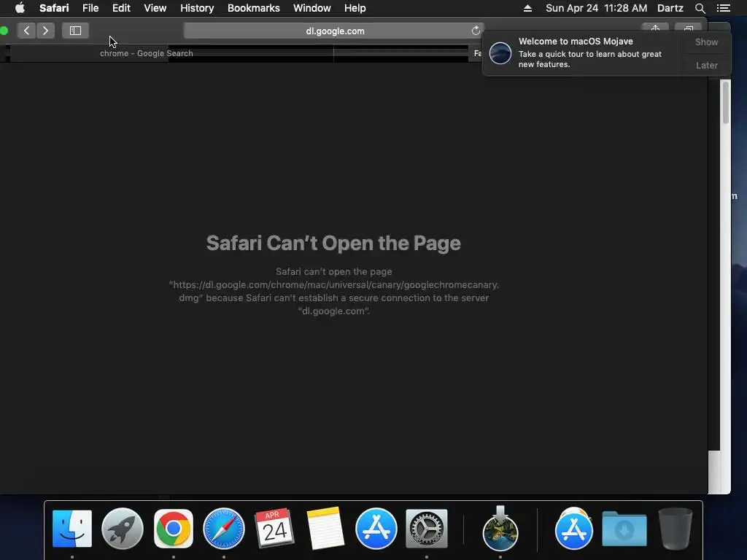The width and height of the screenshot is (747, 560).
Task: Click the Safari page vertical scrollbar
Action: click(726, 102)
